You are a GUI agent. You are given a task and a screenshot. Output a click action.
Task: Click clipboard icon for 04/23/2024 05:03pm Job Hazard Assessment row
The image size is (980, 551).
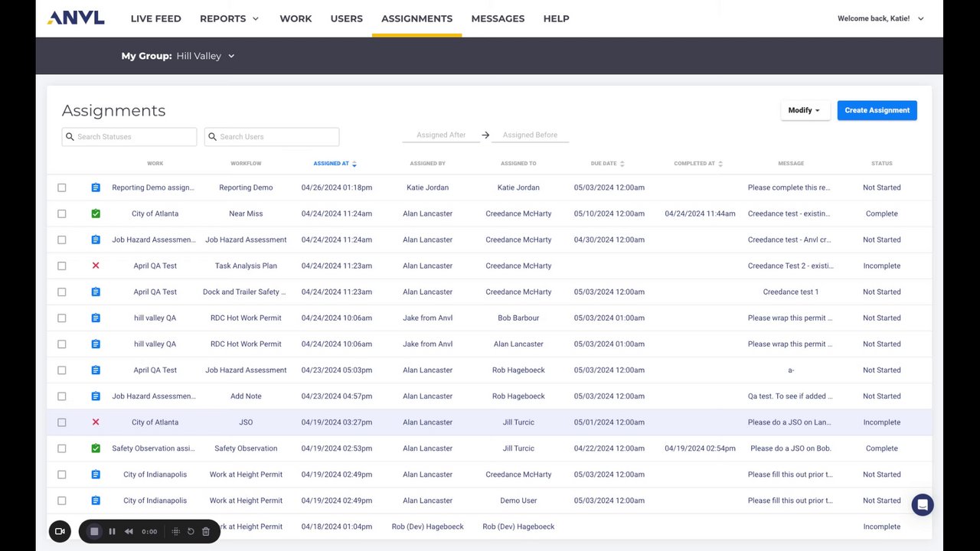pos(96,370)
